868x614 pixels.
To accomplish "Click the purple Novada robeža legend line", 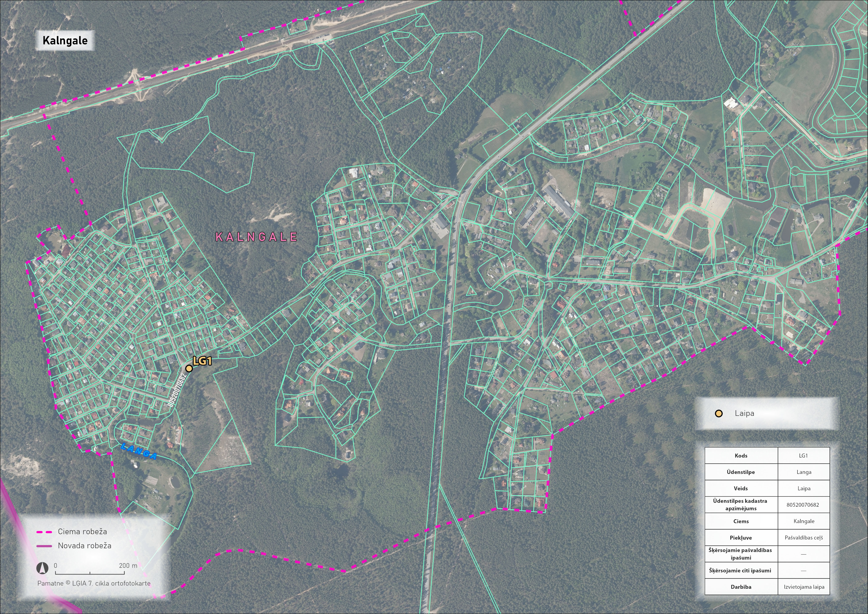I will pos(44,546).
